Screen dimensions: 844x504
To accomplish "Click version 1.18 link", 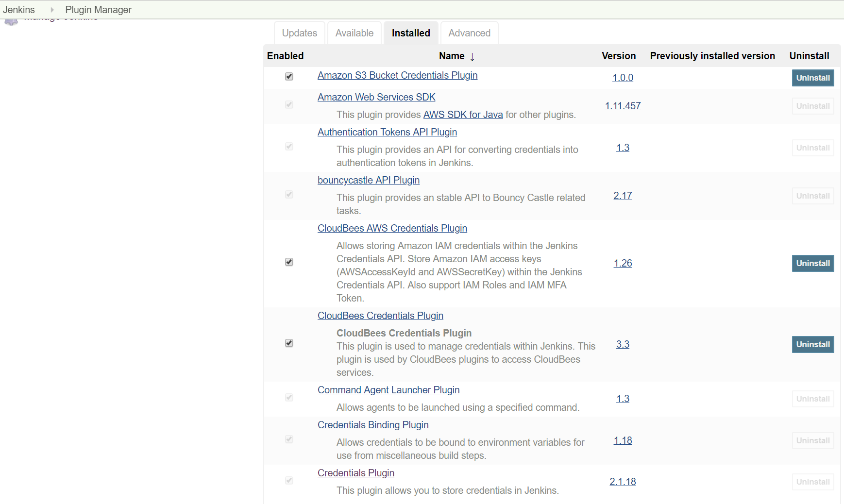I will (623, 440).
